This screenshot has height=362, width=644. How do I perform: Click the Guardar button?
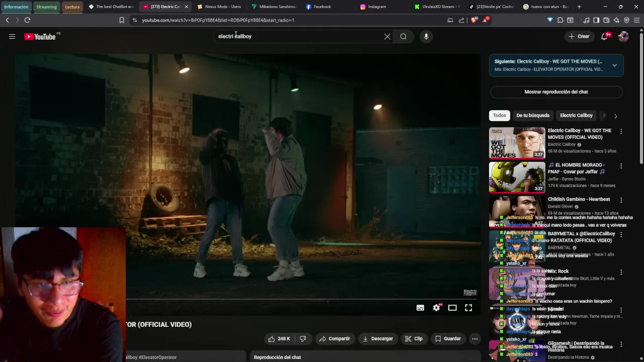tap(448, 339)
